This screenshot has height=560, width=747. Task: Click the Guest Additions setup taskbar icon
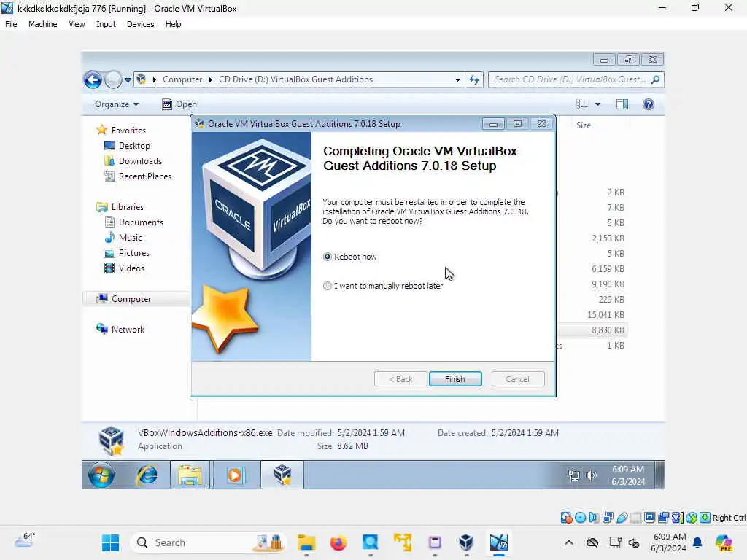click(x=282, y=475)
